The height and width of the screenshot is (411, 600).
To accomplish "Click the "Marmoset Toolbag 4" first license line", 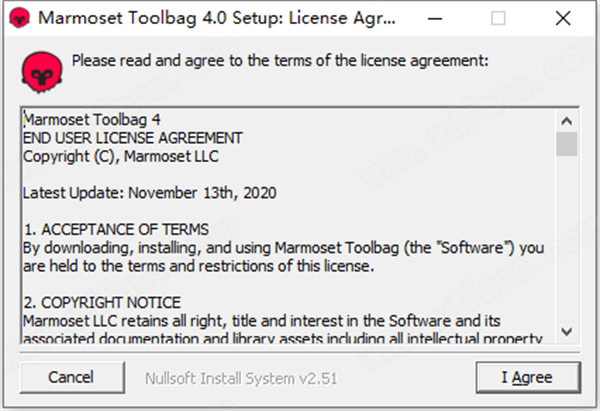I will click(92, 119).
